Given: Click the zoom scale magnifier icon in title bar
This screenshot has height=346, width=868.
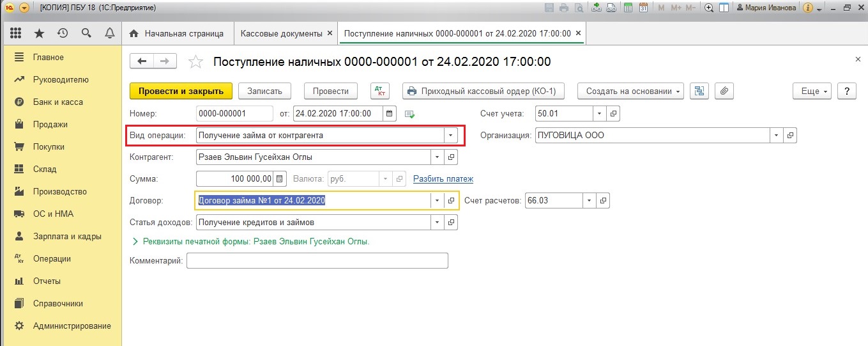Looking at the screenshot, I should [x=709, y=8].
